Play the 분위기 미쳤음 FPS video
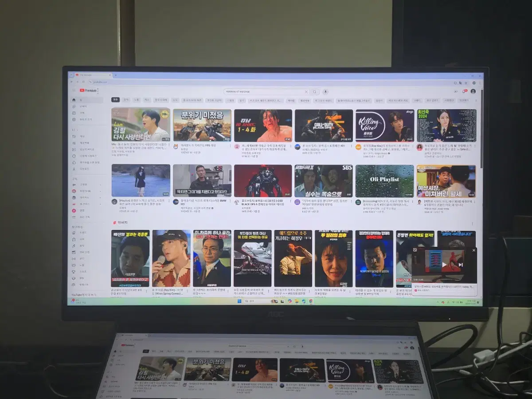The height and width of the screenshot is (399, 532). pos(202,125)
